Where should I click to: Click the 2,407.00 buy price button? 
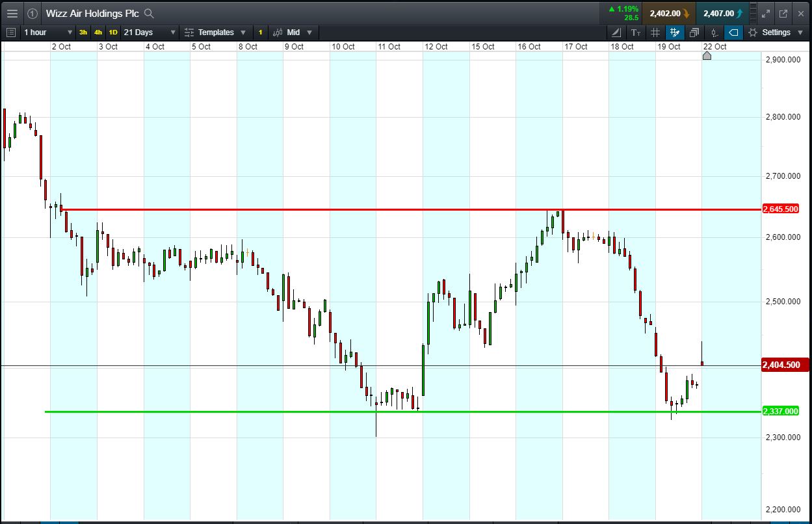[x=722, y=13]
